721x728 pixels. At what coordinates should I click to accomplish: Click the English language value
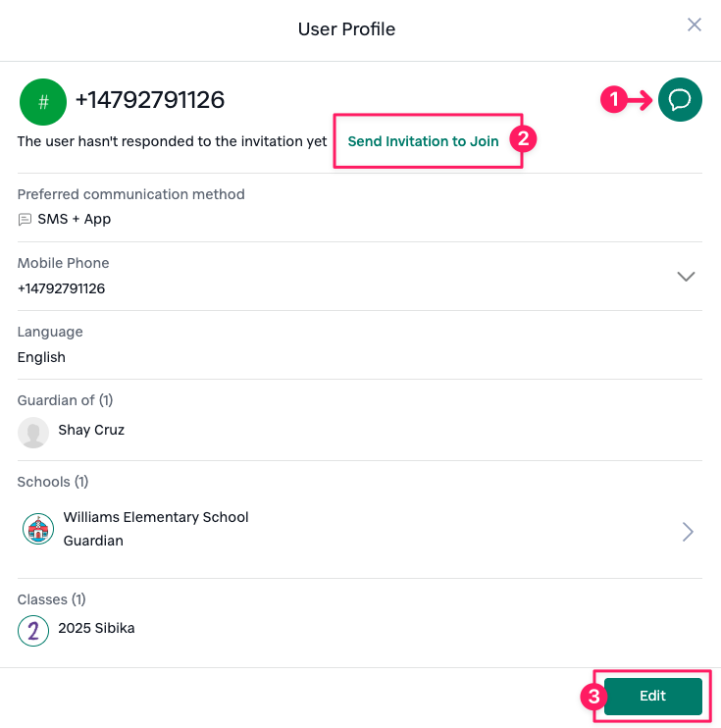point(41,357)
